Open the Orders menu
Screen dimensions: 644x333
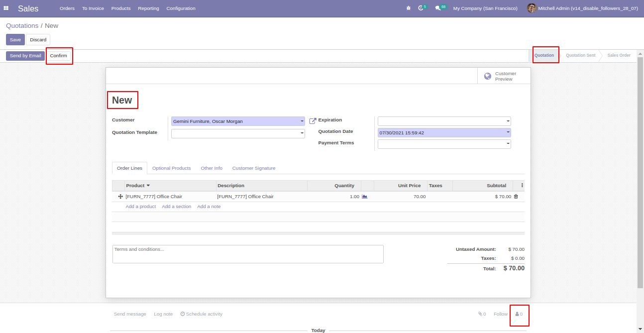(x=67, y=8)
